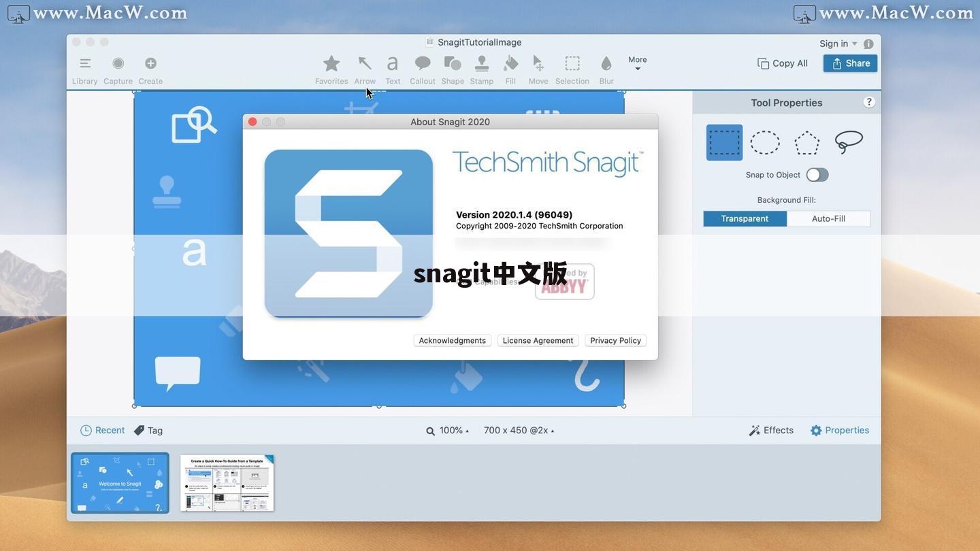
Task: Click the Snagit S logo image
Action: point(348,233)
